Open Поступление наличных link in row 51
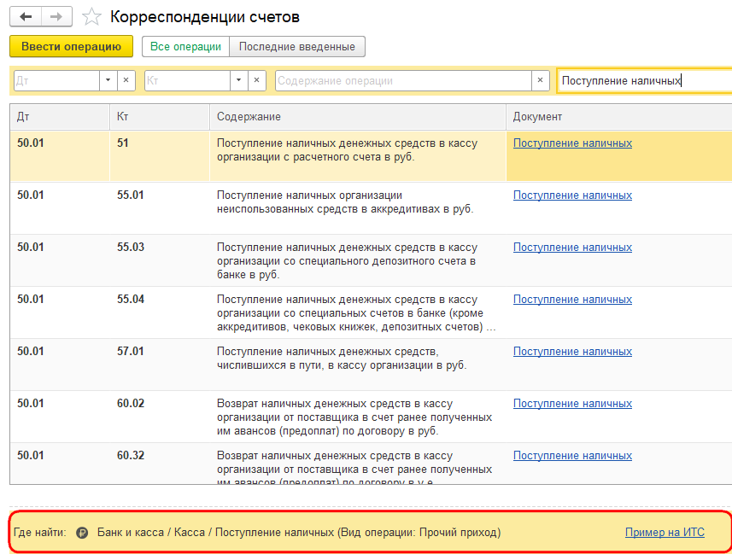Screen dimensions: 732x560 coord(573,143)
